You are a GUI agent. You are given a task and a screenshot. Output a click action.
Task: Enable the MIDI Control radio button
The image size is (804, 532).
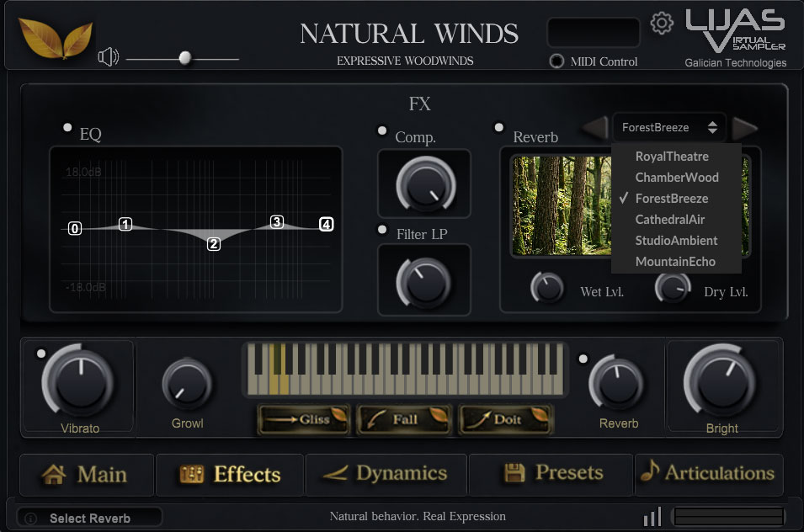pos(556,61)
